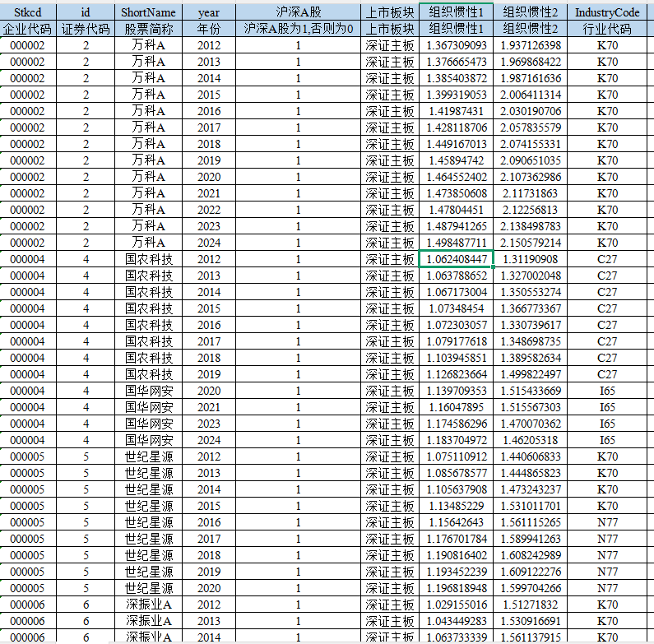
Task: Select the cell showing 1.075110912
Action: [457, 456]
